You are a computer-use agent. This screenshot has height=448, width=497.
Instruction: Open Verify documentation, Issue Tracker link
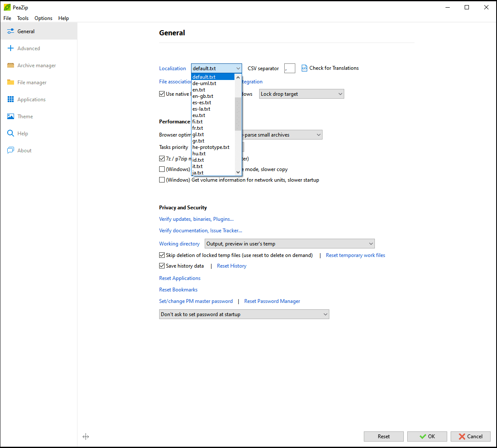pyautogui.click(x=201, y=230)
